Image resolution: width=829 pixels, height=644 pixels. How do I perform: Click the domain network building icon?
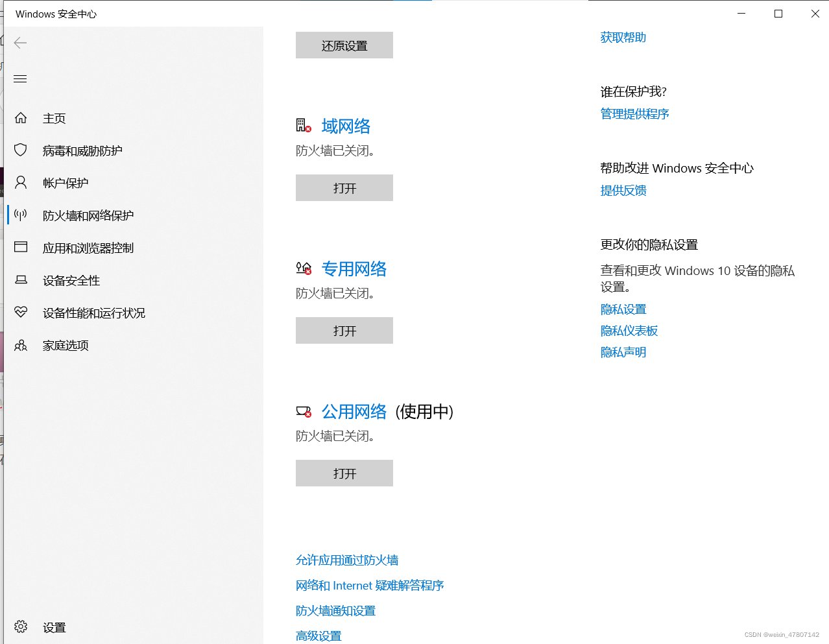coord(304,125)
